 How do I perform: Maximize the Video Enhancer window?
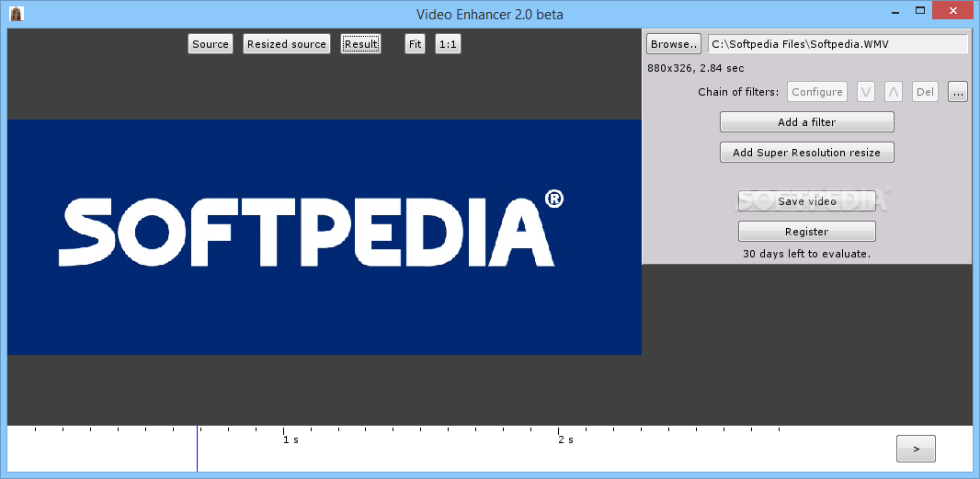[920, 11]
